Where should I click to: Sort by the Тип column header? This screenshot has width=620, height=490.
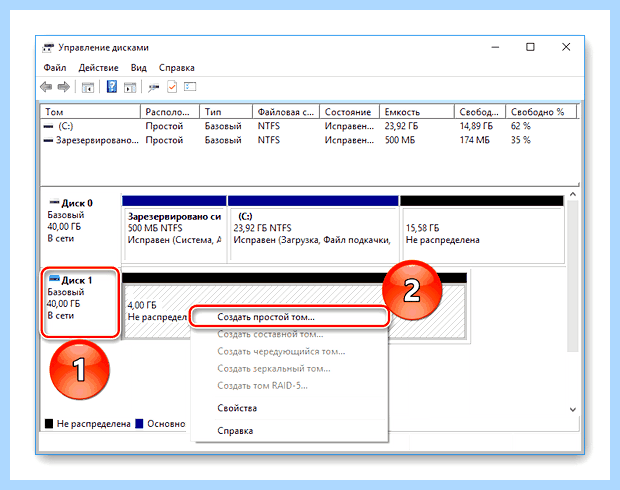[226, 112]
